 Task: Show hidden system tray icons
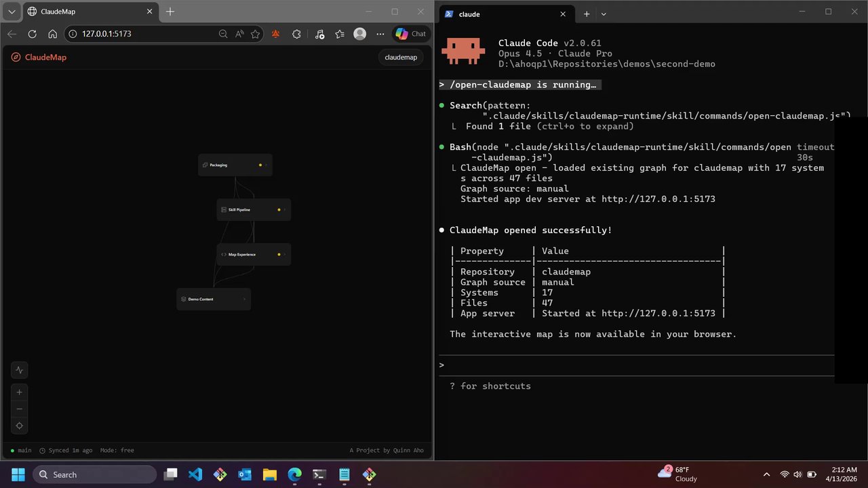tap(766, 474)
